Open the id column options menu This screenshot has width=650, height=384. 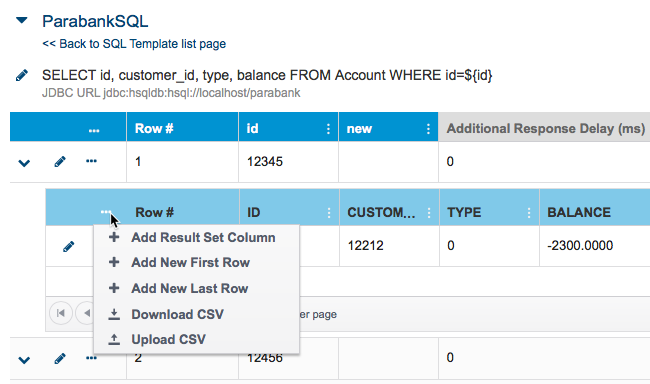pos(328,129)
